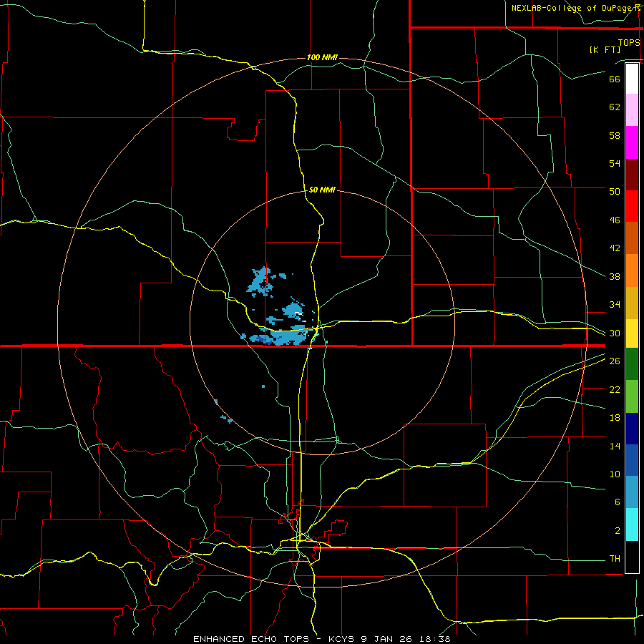The height and width of the screenshot is (644, 644).
Task: Click the "[K FT]" units label
Action: tap(605, 49)
